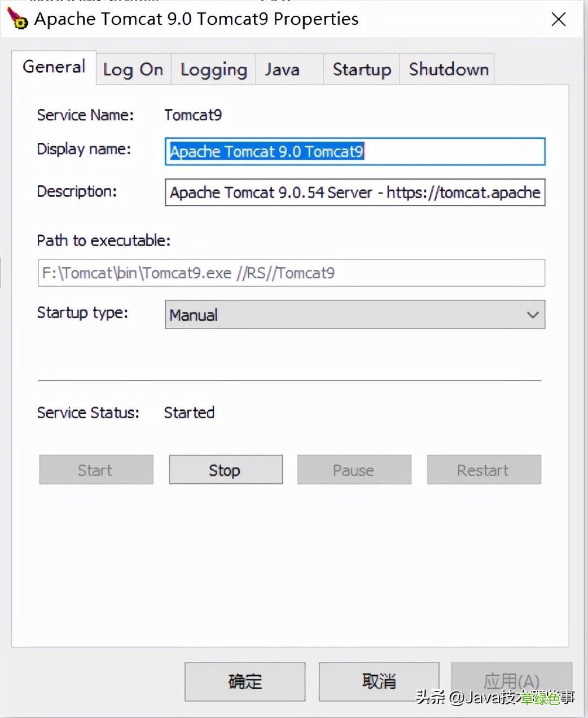The image size is (588, 718).
Task: Confirm with the 确定 button
Action: pyautogui.click(x=245, y=681)
